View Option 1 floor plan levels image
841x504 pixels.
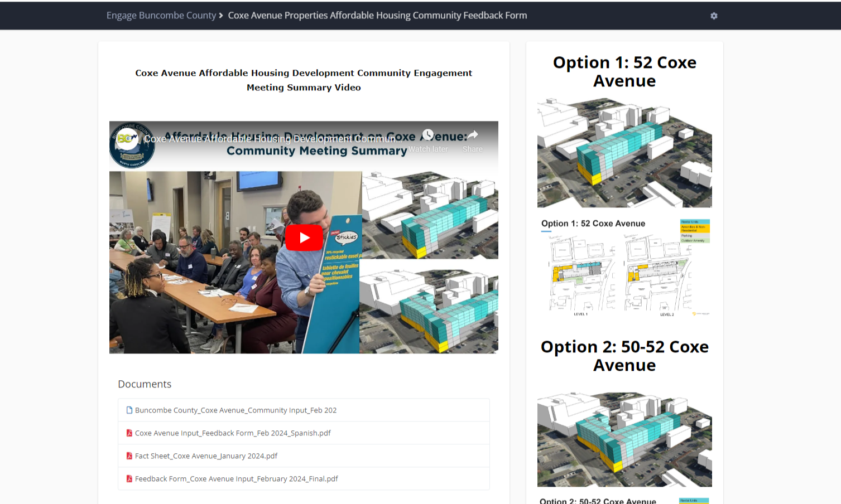point(624,268)
